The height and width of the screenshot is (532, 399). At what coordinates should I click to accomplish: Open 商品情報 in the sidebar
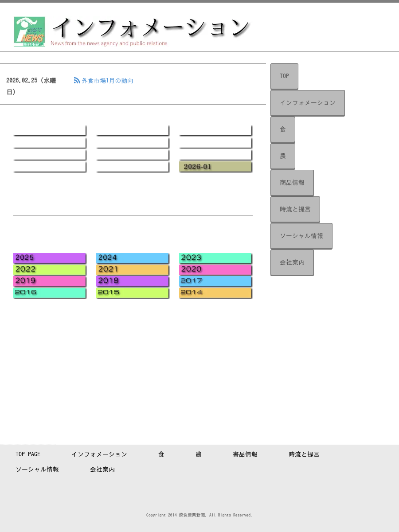[x=292, y=183]
